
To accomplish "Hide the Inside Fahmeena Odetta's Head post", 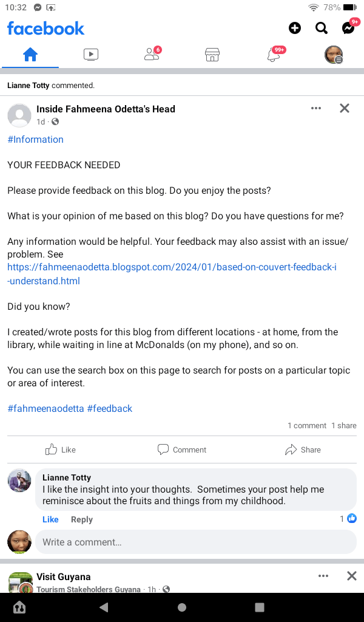I will [345, 108].
